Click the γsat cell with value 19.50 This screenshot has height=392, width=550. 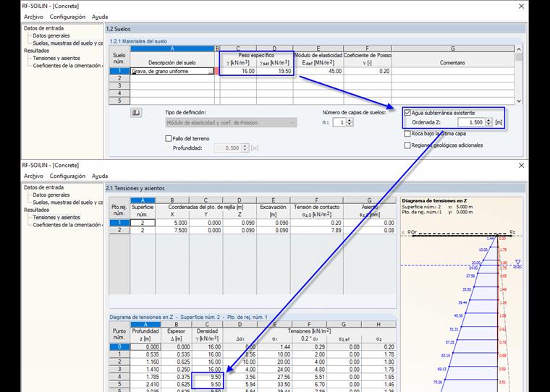click(275, 71)
